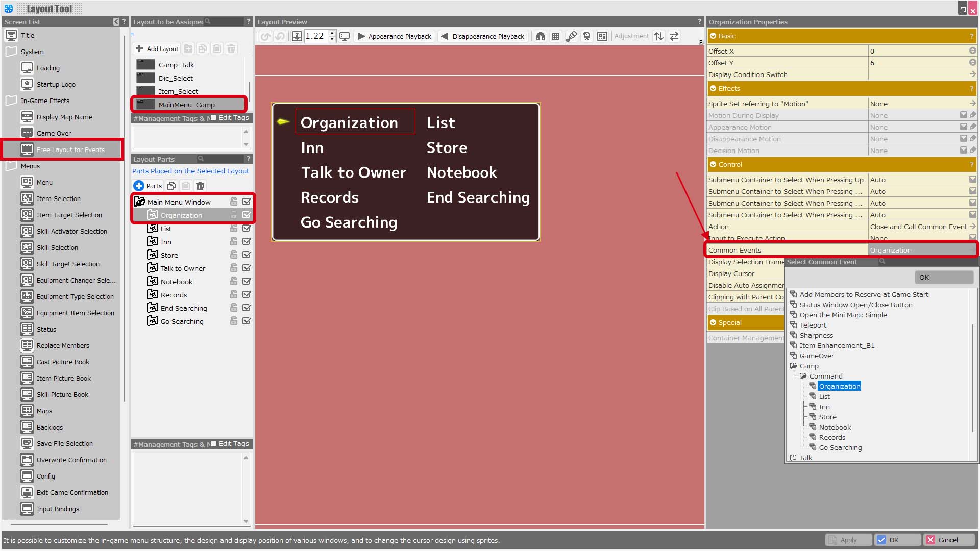The width and height of the screenshot is (980, 551).
Task: Toggle the grid display icon
Action: pyautogui.click(x=556, y=36)
